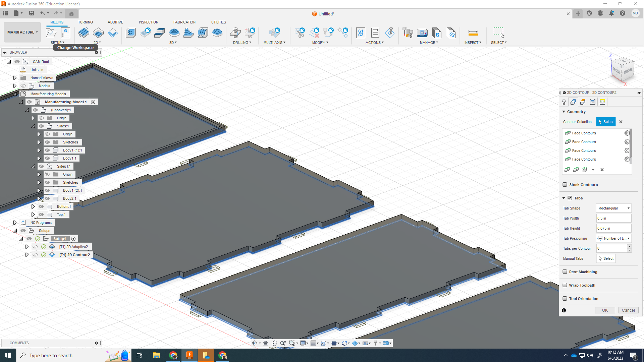Screen dimensions: 644x362
Task: Toggle Stock Contours checkbox on/off
Action: pos(565,184)
